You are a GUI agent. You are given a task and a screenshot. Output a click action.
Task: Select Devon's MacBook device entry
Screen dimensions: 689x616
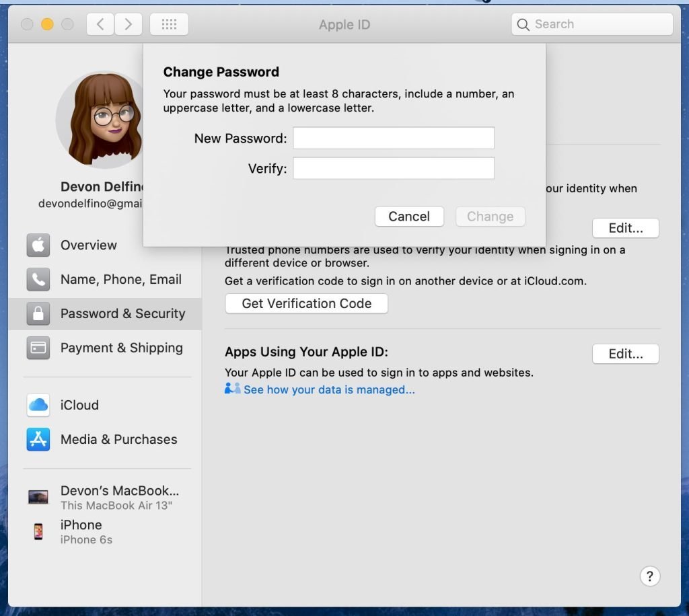tap(105, 497)
